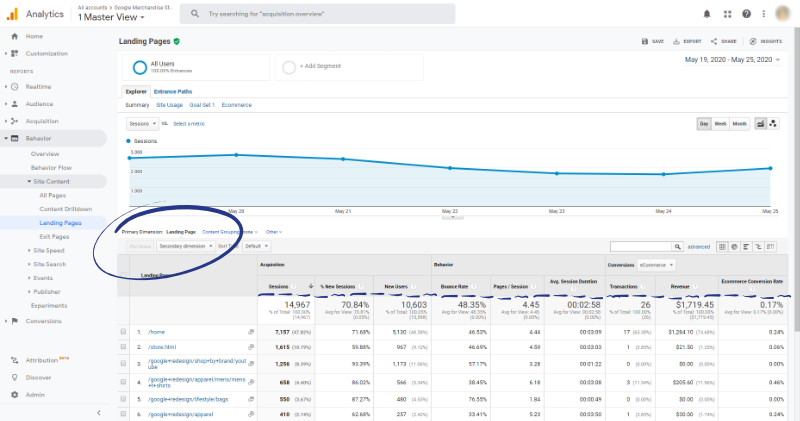Open the 1 Master View selector

coord(111,17)
